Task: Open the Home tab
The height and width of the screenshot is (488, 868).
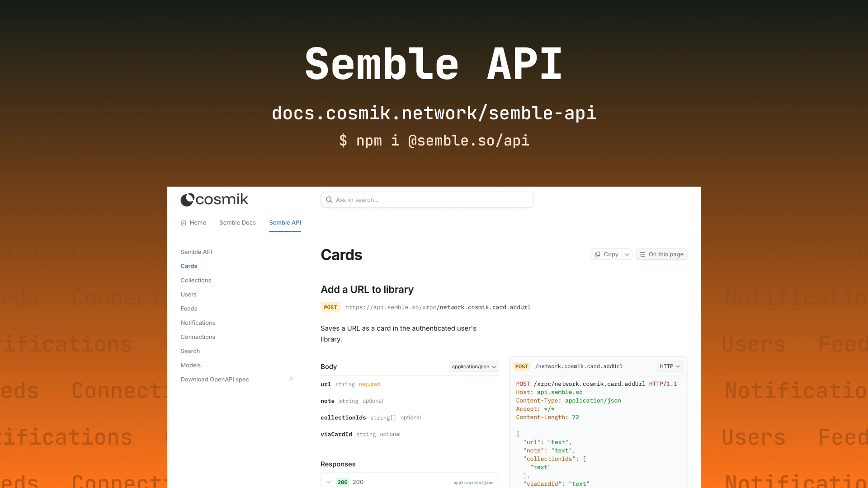Action: (x=193, y=223)
